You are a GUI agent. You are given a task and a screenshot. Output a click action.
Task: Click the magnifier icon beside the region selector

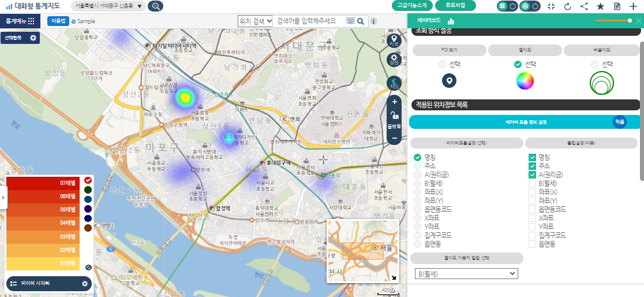155,6
